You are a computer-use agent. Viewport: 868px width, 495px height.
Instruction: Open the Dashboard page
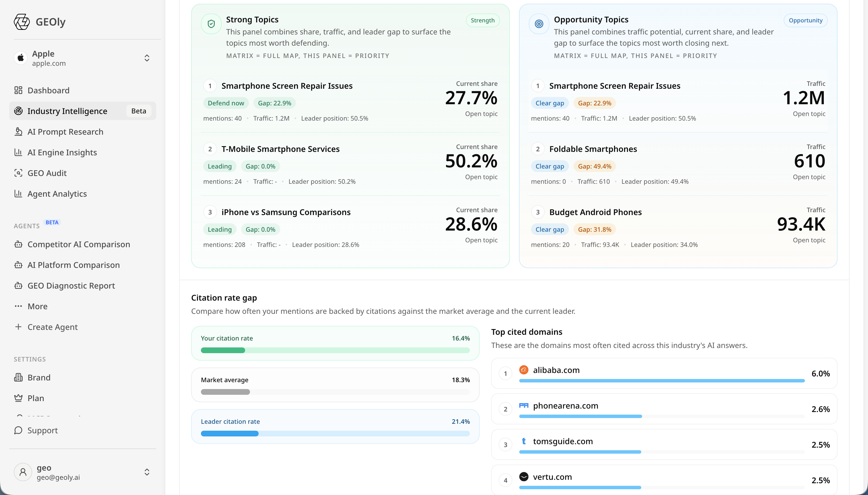click(x=83, y=90)
